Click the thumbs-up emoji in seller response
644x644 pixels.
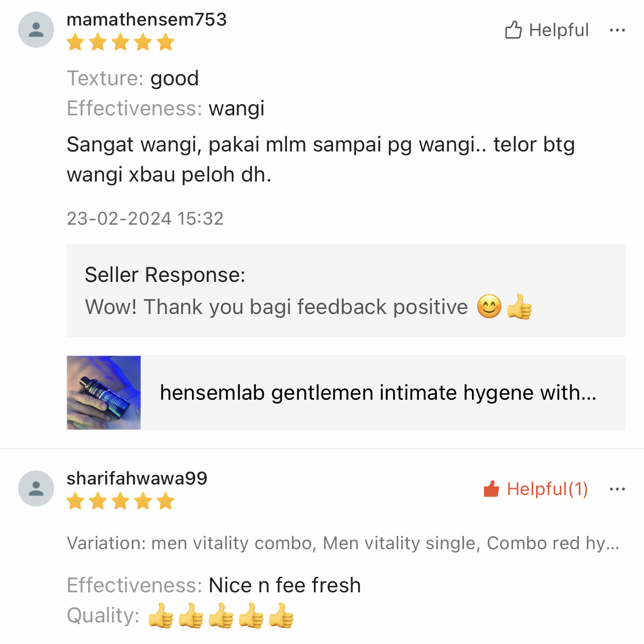pyautogui.click(x=519, y=307)
